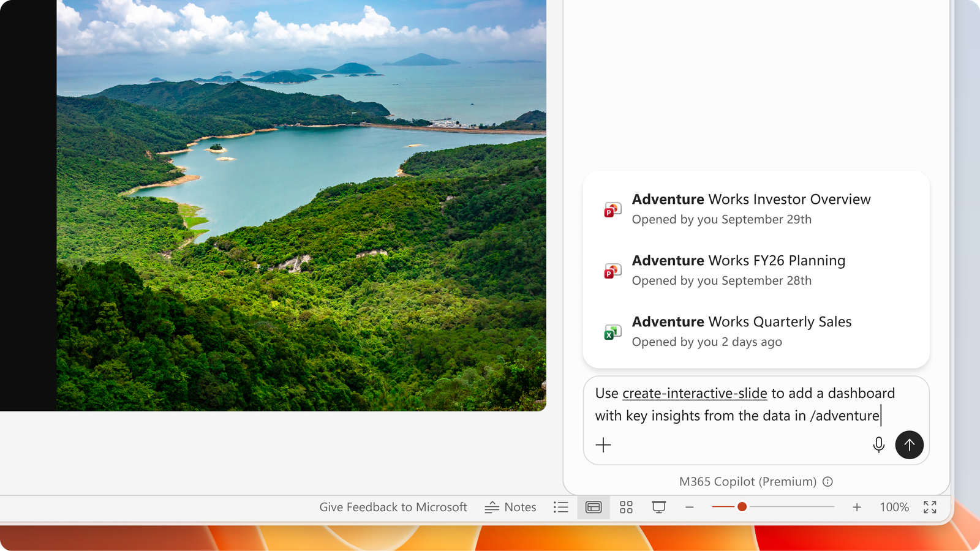This screenshot has height=551, width=980.
Task: Click the PowerPoint icon beside Investor Overview
Action: [x=612, y=210]
